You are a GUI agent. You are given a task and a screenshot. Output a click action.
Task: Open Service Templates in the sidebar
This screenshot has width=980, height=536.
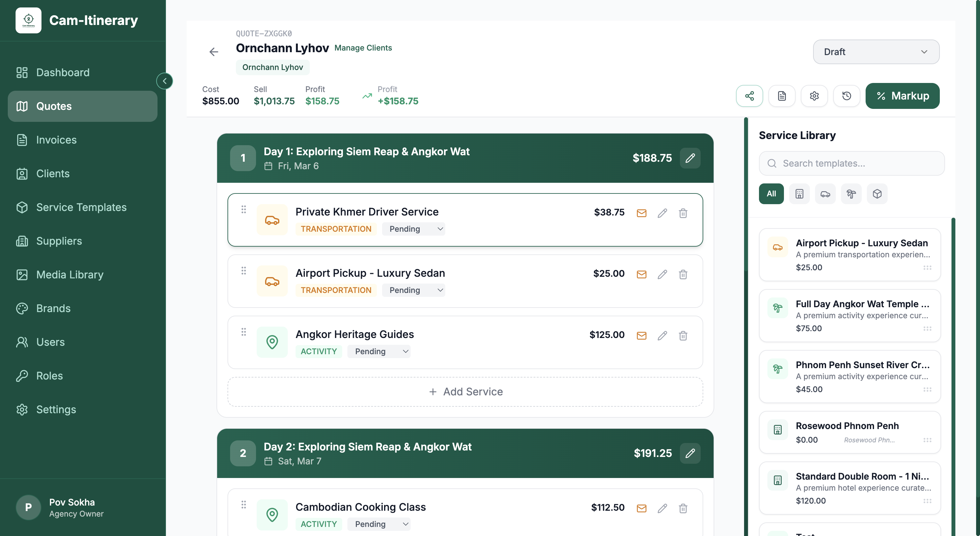(81, 207)
